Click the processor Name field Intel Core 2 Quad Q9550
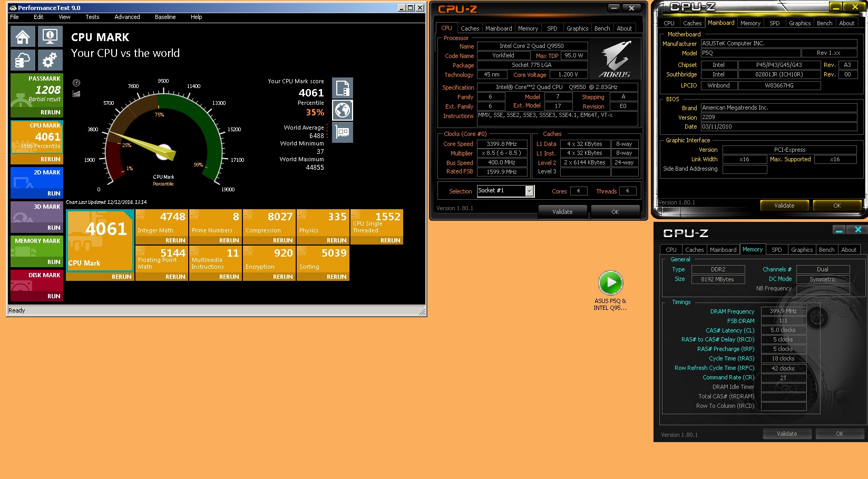 pyautogui.click(x=531, y=46)
